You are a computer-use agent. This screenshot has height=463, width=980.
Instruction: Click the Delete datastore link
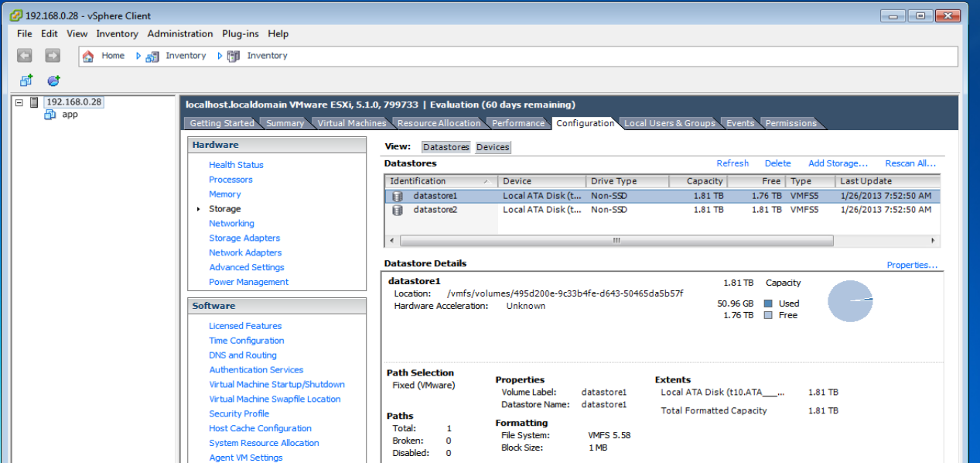pyautogui.click(x=777, y=163)
